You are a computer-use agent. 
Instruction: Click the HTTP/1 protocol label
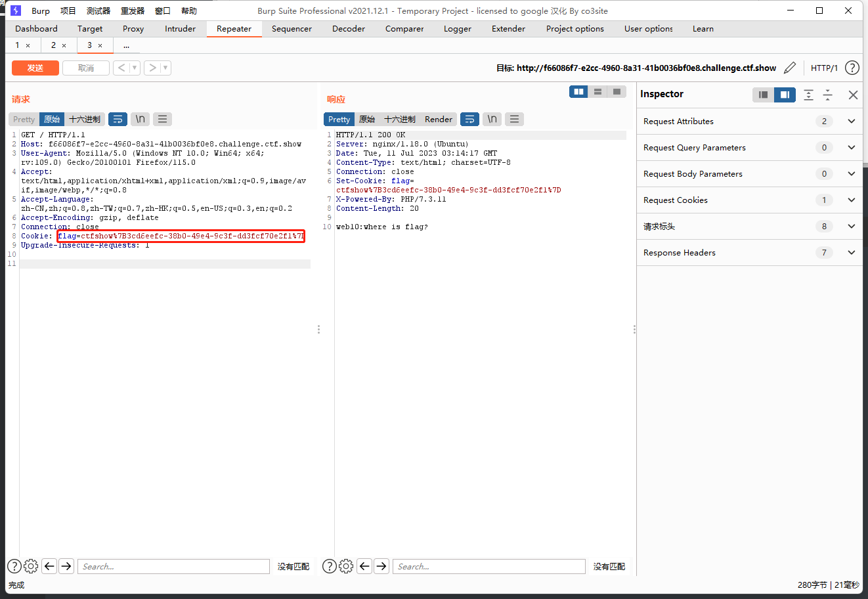click(824, 68)
